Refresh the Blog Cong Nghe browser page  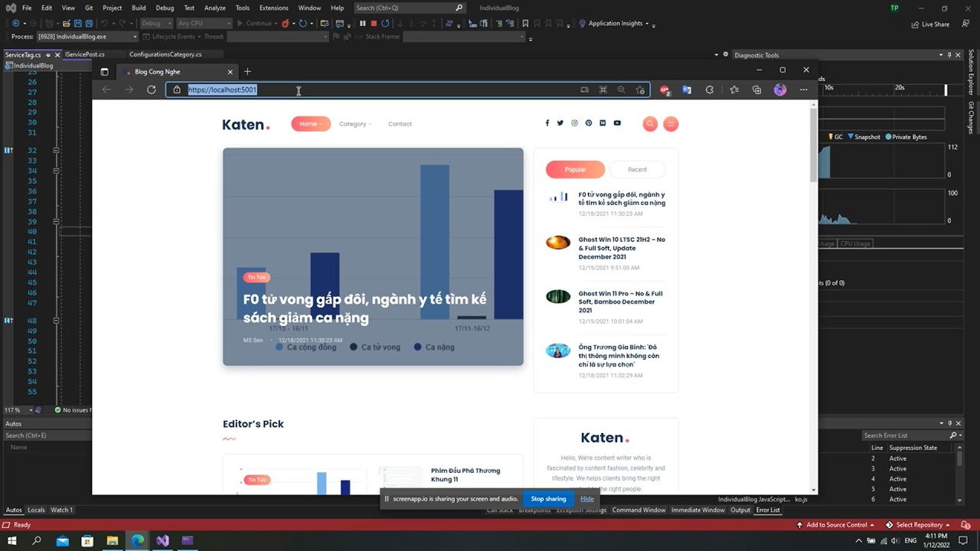(x=152, y=90)
